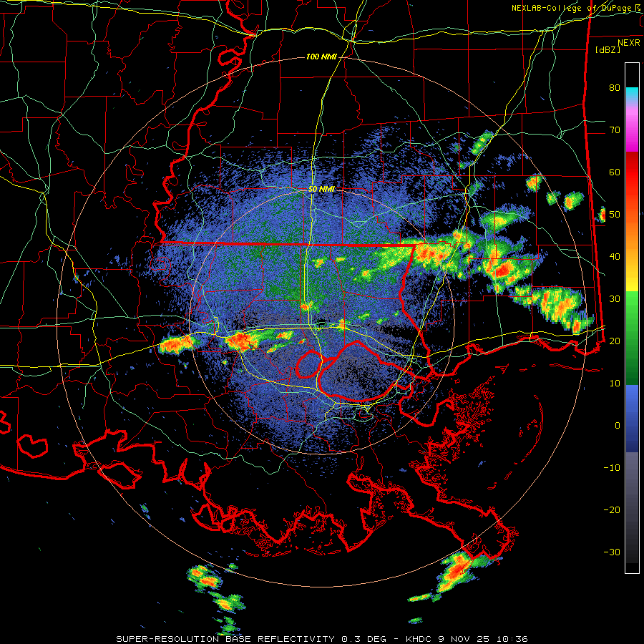Click the "50 NMI" range ring label
Image resolution: width=644 pixels, height=644 pixels.
321,190
